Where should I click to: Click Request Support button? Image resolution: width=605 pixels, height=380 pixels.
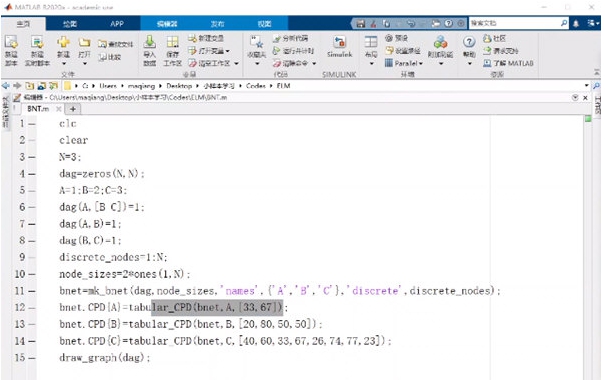click(x=501, y=51)
